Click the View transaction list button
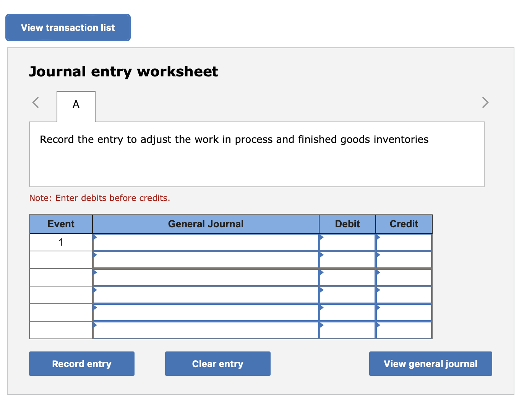 68,27
